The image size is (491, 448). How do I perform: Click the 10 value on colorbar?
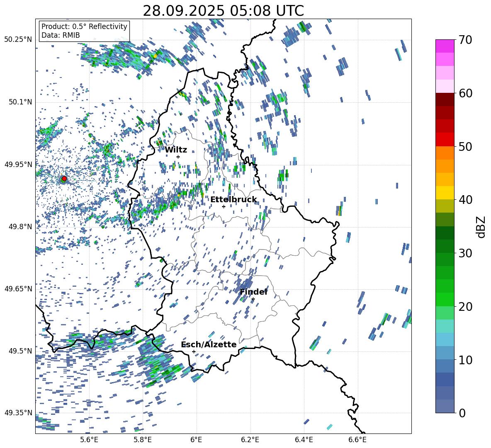(x=465, y=360)
